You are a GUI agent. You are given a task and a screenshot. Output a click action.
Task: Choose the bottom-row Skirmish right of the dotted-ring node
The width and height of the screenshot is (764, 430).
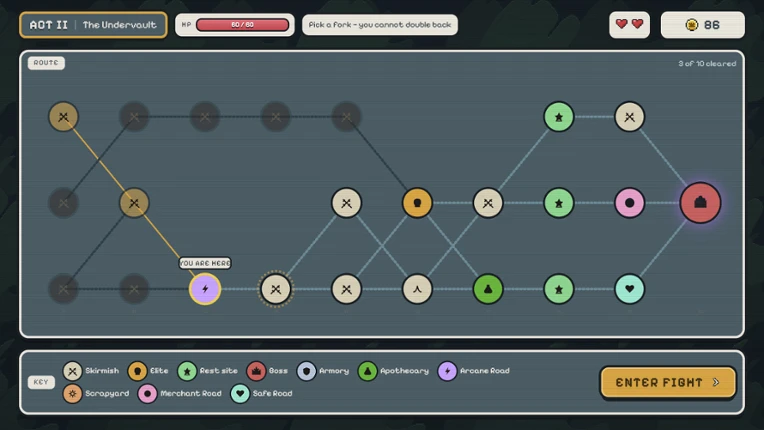(346, 289)
